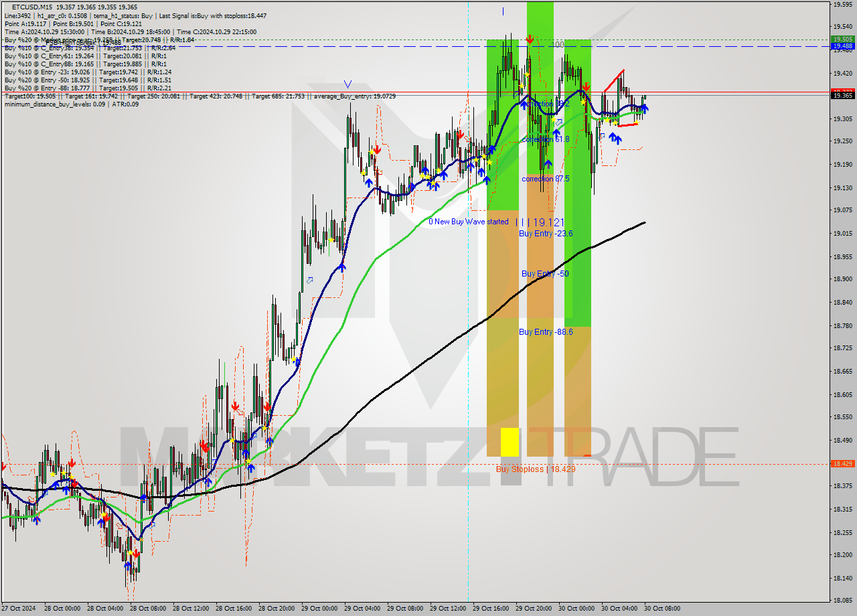Select the 'Buy Stoploss | 18.429' label

point(536,469)
